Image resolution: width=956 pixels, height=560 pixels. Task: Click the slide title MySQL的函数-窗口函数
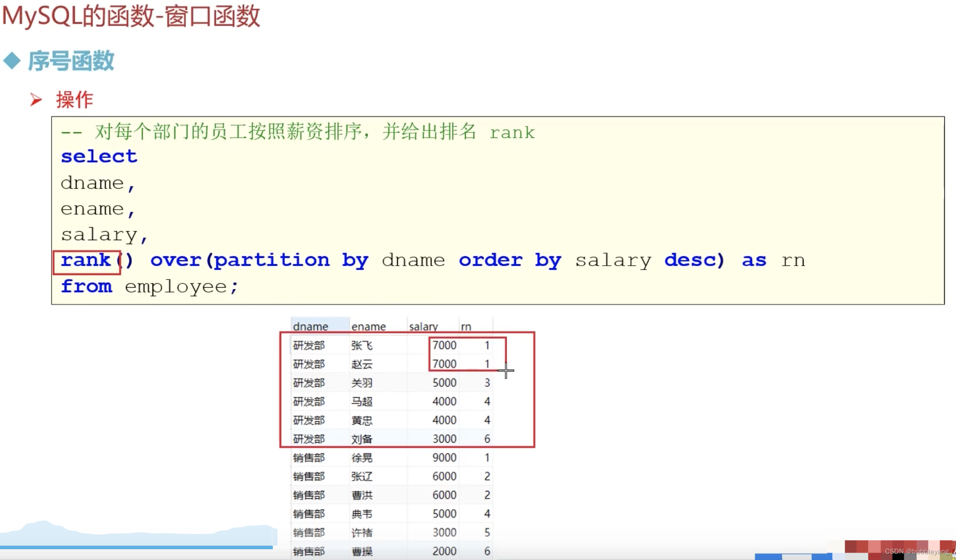[x=131, y=17]
